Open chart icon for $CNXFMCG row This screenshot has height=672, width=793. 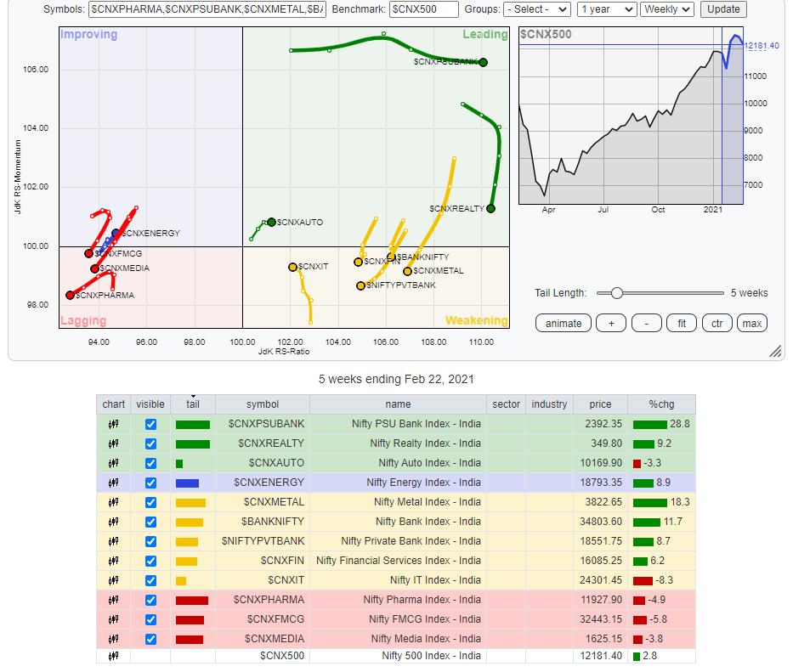pyautogui.click(x=113, y=619)
